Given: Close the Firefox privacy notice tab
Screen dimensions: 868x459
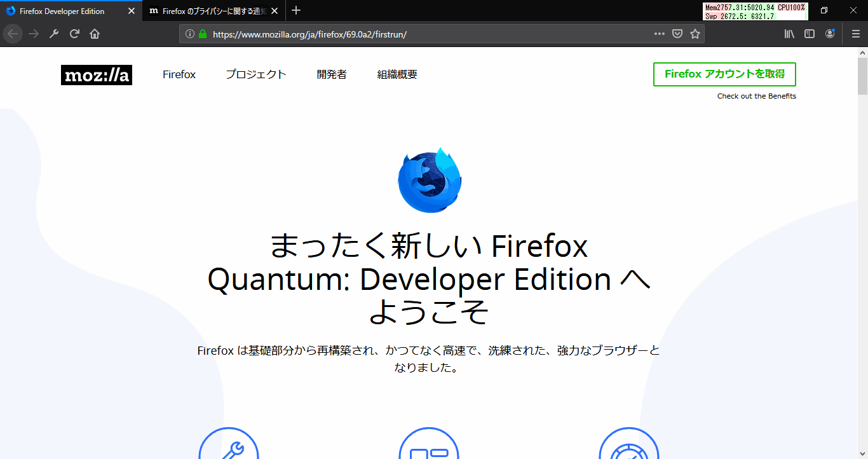Looking at the screenshot, I should point(275,11).
